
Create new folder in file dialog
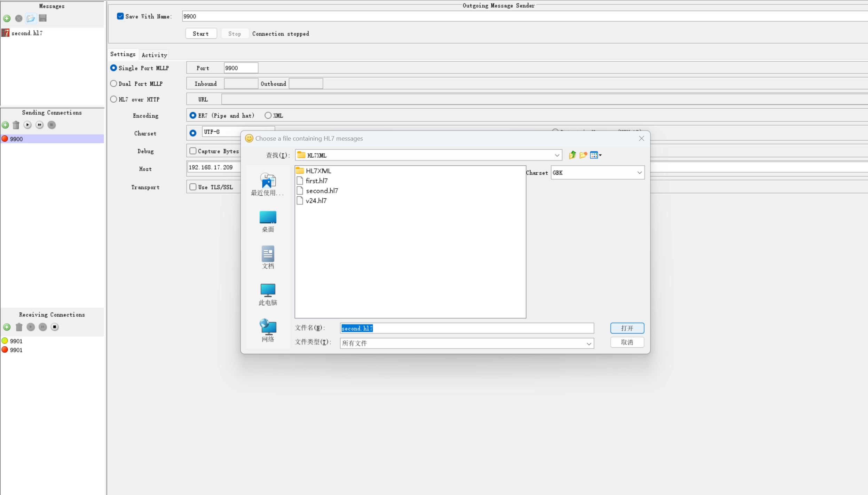[583, 155]
